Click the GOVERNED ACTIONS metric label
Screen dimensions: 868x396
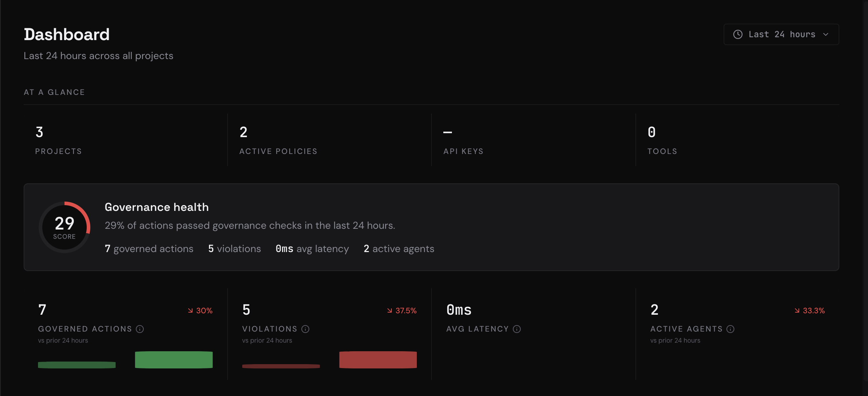(x=85, y=329)
